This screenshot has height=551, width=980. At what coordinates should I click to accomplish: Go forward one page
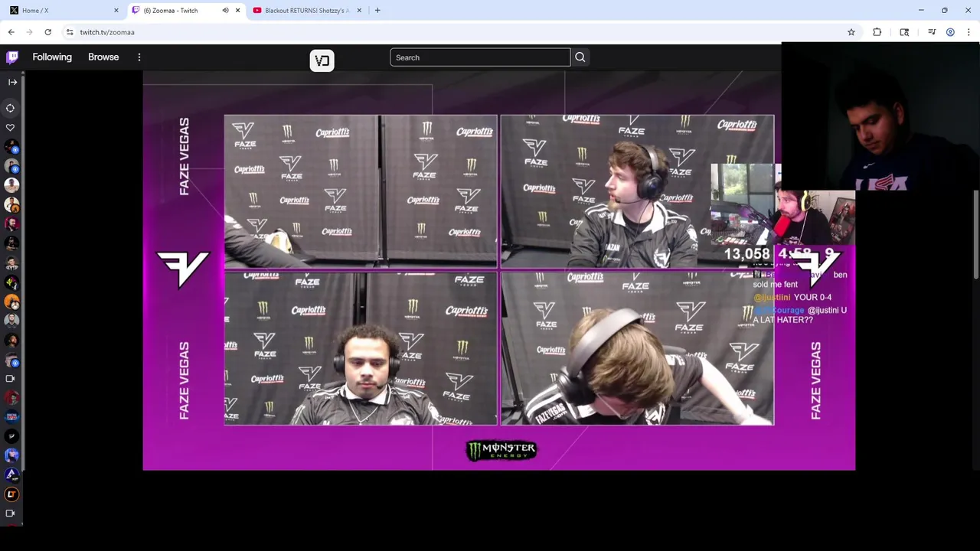[30, 32]
